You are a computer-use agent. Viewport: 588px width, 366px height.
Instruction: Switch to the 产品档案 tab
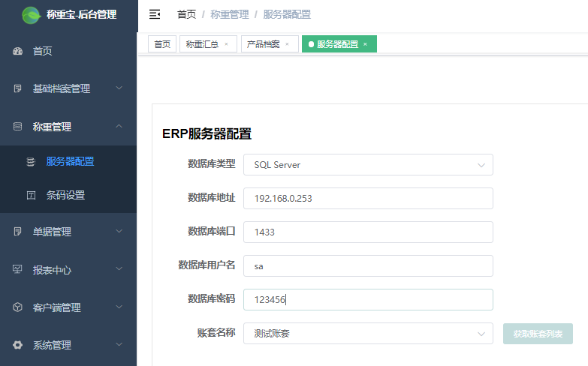[264, 44]
